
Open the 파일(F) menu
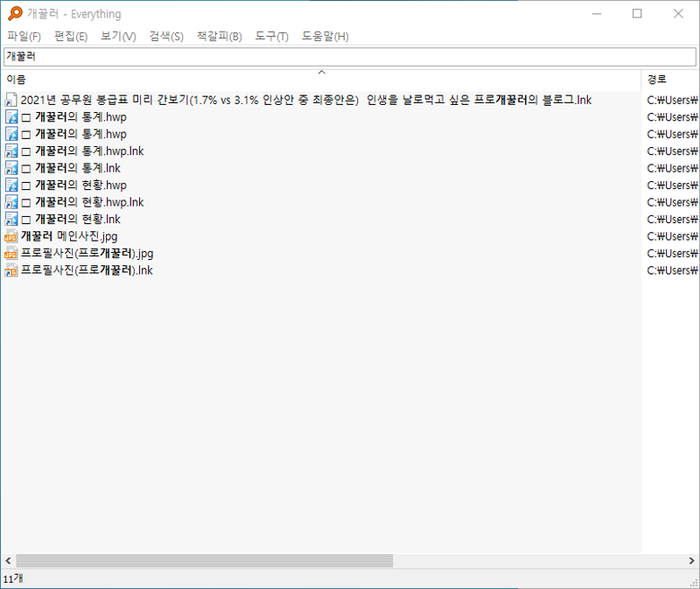(x=24, y=36)
